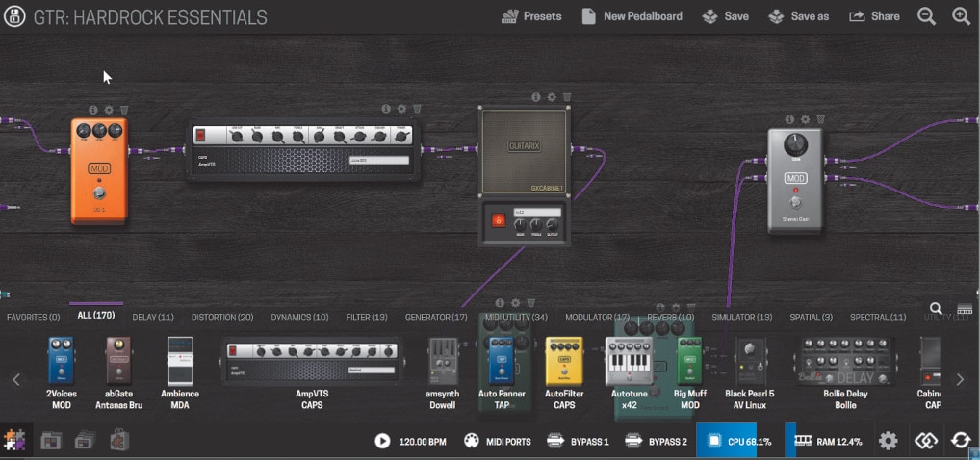Open the settings gear in the bottom bar
The width and height of the screenshot is (980, 460).
click(x=889, y=442)
